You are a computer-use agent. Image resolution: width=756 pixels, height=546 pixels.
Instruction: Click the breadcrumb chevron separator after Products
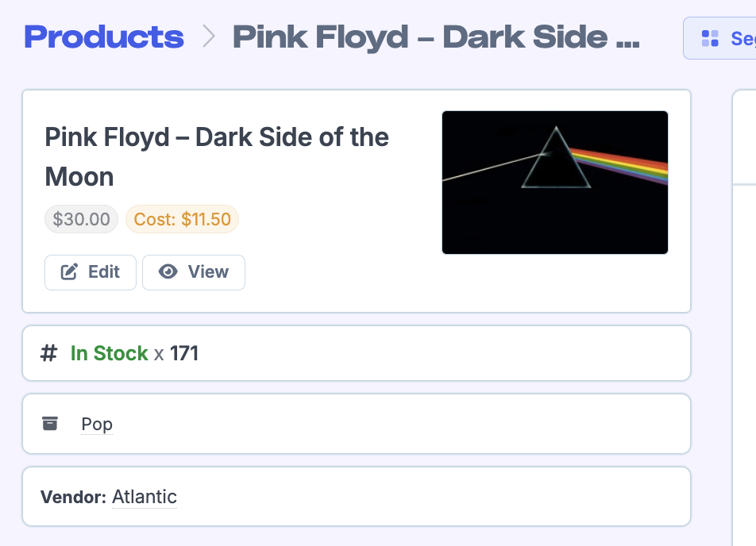click(x=209, y=37)
